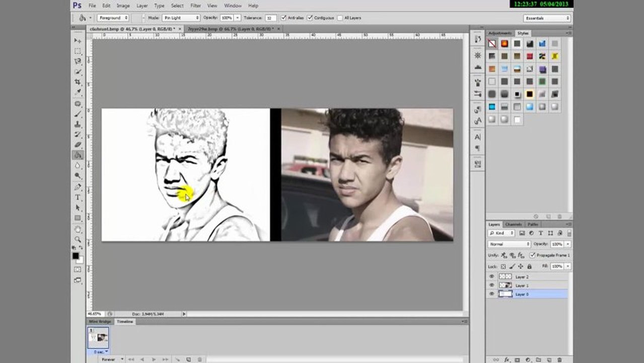Select timeline frame 1 thumbnail
The width and height of the screenshot is (644, 363).
(98, 338)
